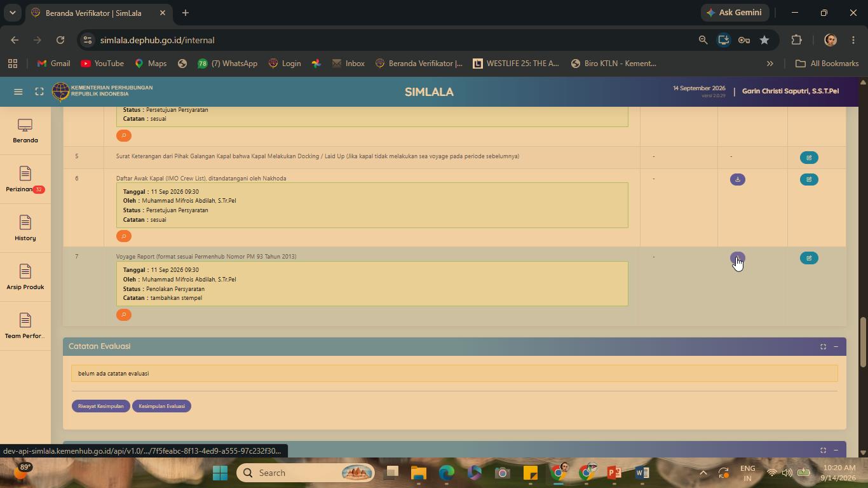Edit row 7 Voyage Report verification
Viewport: 868px width, 488px height.
point(809,258)
